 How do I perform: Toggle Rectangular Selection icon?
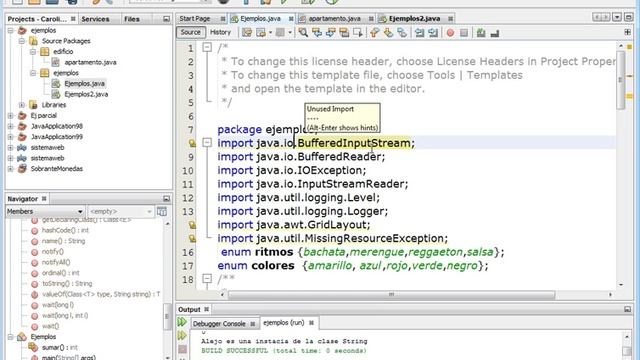(358, 33)
